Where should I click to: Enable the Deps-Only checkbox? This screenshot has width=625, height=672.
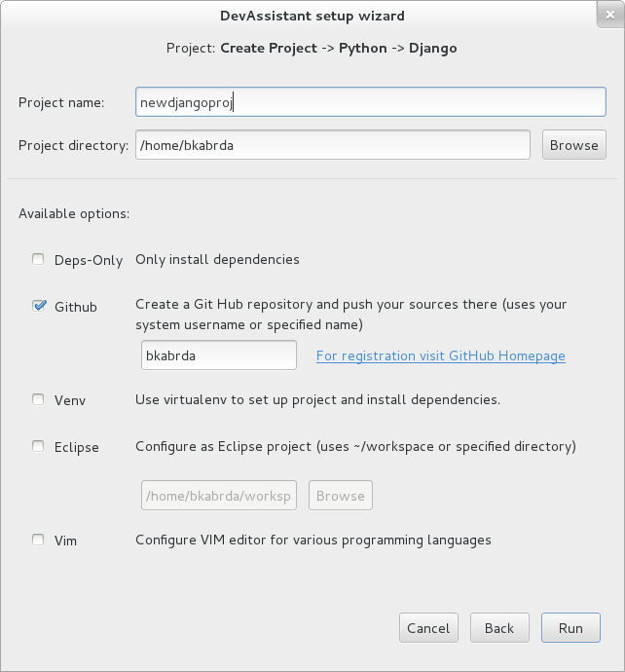pyautogui.click(x=38, y=259)
